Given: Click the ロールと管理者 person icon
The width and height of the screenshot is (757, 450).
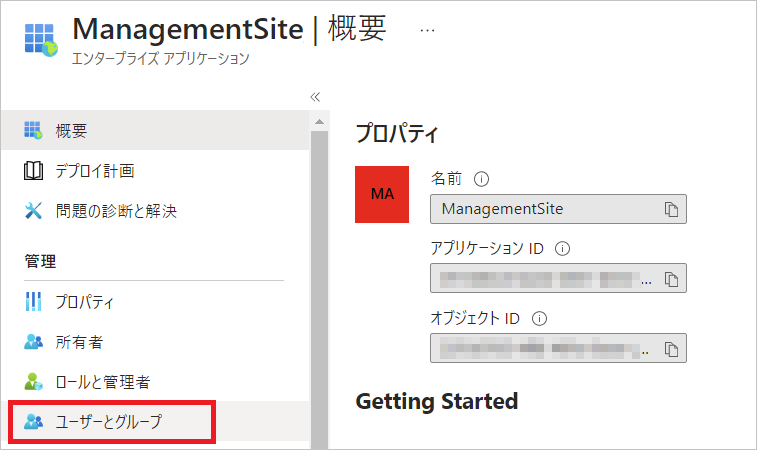Looking at the screenshot, I should click(x=33, y=381).
